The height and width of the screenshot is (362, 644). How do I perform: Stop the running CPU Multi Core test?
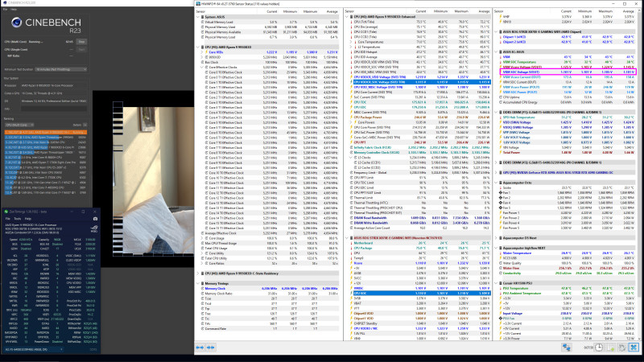[x=81, y=42]
